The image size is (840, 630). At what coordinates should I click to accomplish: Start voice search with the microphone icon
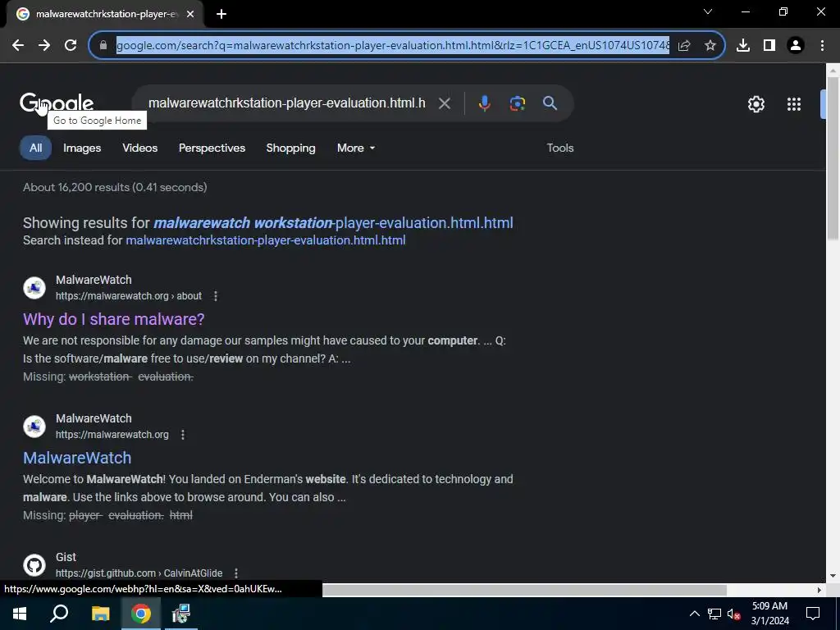[484, 103]
